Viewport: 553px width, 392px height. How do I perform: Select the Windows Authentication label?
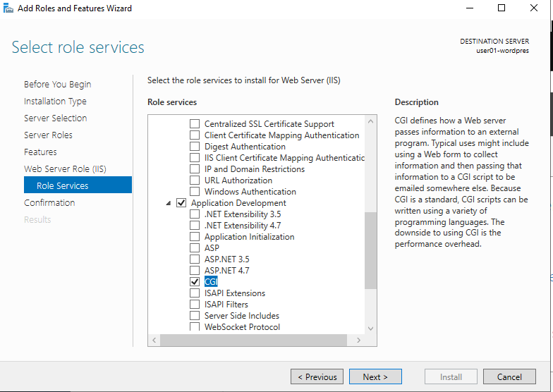tap(250, 192)
